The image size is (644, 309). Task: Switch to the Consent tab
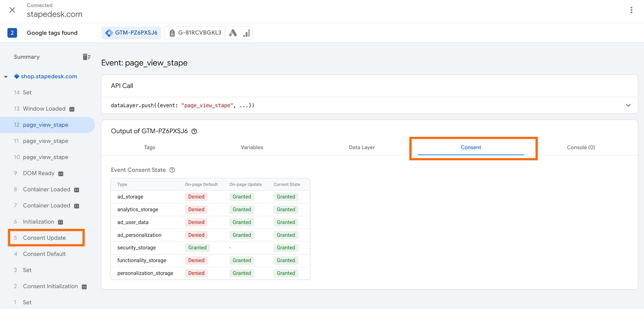pos(471,147)
